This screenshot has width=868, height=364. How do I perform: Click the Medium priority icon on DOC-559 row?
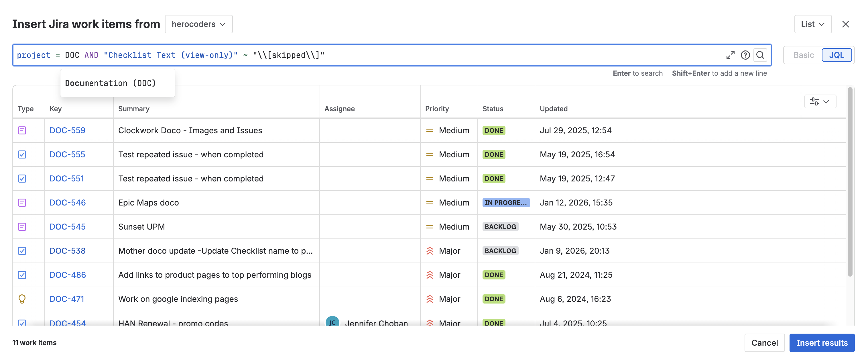(430, 130)
